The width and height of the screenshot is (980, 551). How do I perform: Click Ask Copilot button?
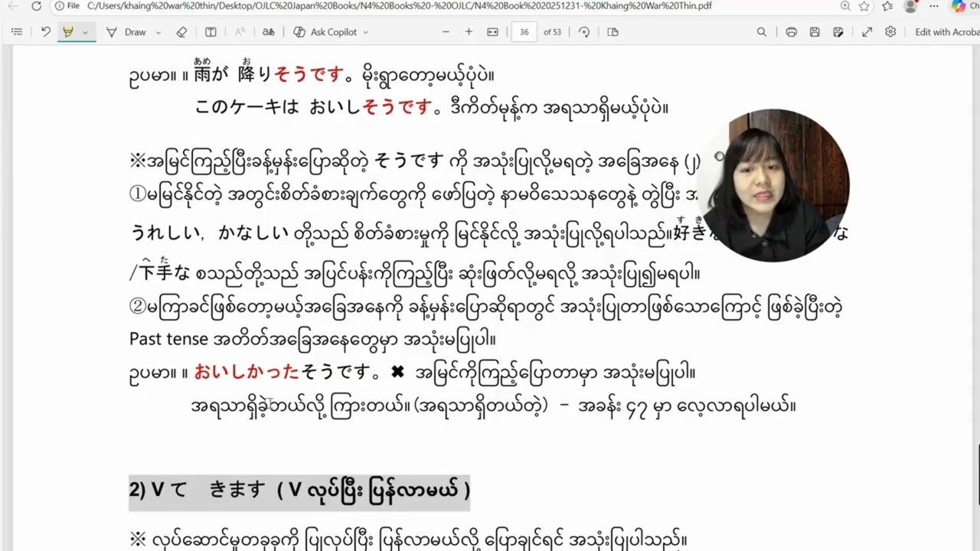325,32
